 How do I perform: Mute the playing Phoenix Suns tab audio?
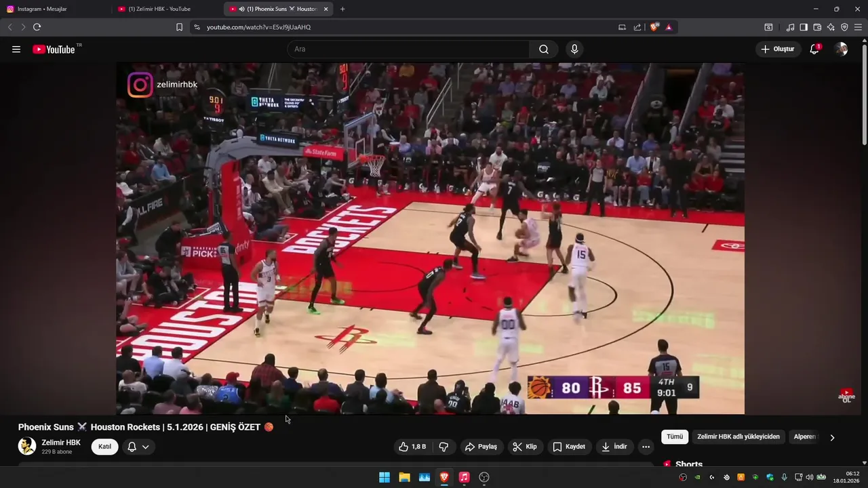[x=241, y=9]
